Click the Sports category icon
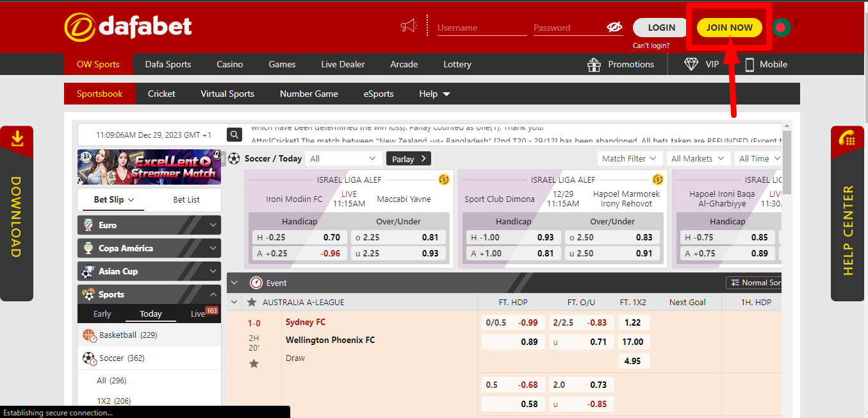Screen dimensions: 868x418 point(88,294)
